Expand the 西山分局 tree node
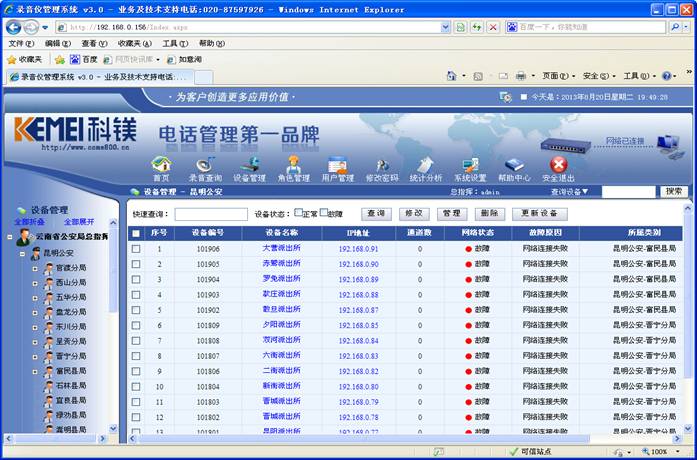 click(35, 284)
